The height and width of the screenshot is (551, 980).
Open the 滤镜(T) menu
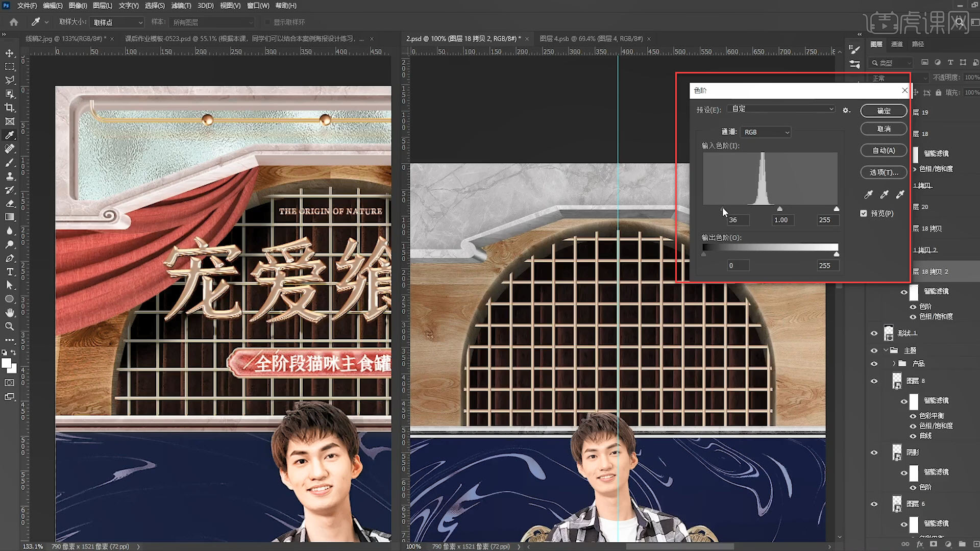tap(181, 6)
